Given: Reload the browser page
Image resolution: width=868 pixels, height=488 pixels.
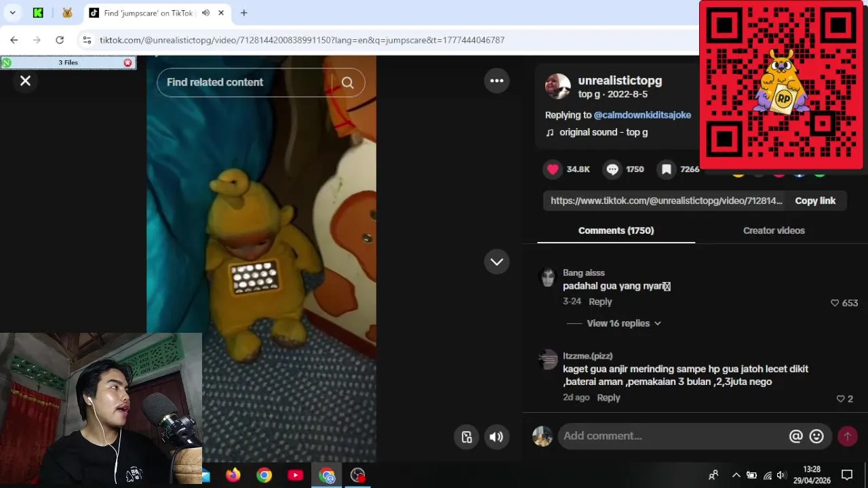Looking at the screenshot, I should coord(60,40).
